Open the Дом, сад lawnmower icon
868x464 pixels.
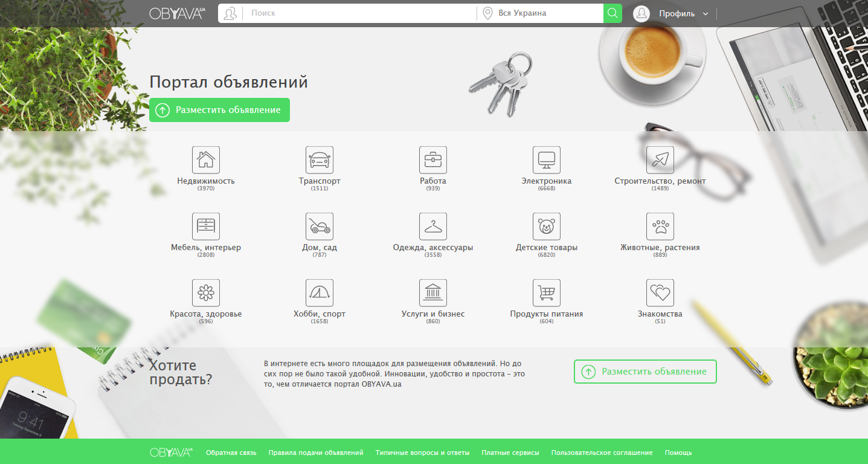(320, 227)
